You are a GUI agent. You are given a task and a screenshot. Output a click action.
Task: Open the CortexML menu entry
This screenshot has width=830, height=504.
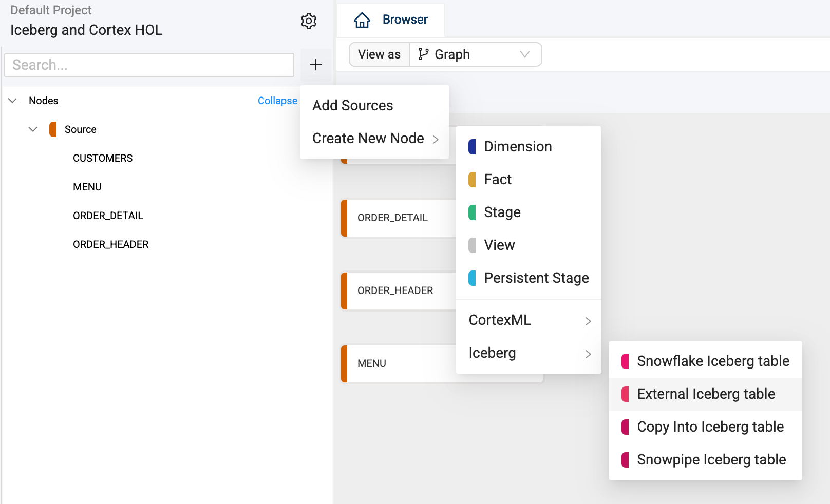point(529,320)
